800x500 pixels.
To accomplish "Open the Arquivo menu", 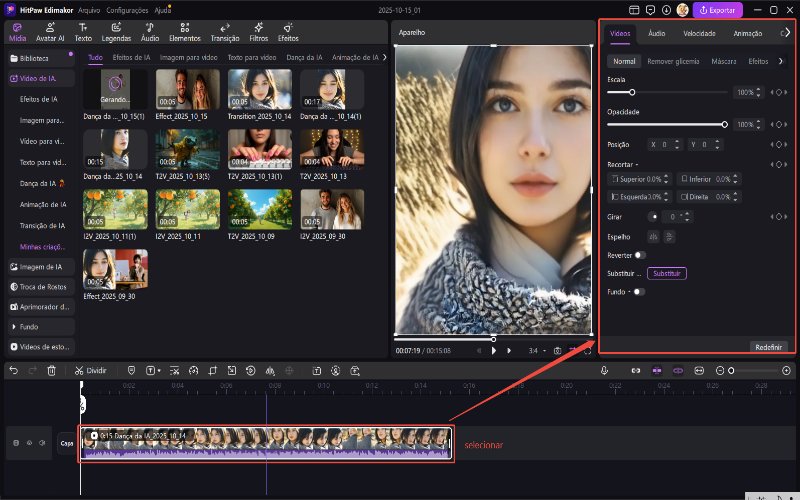I will (x=88, y=9).
